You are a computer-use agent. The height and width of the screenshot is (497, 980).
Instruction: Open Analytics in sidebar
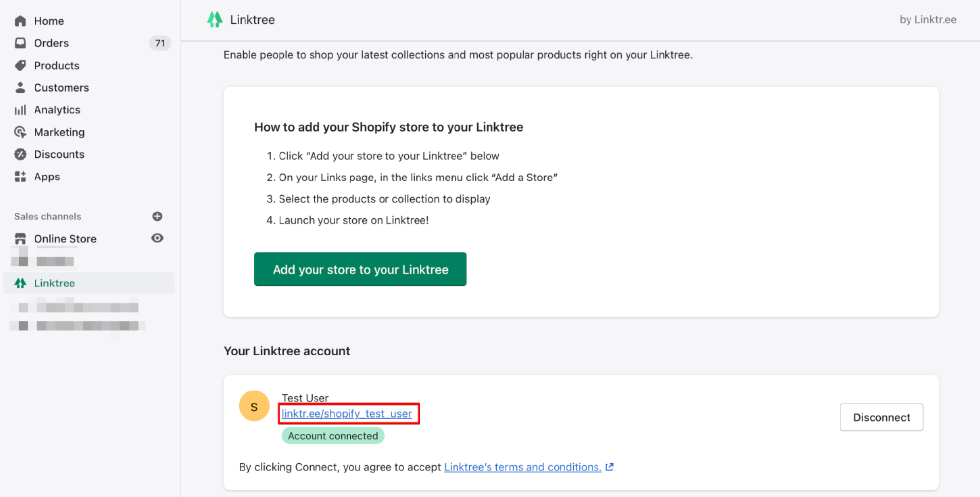pyautogui.click(x=57, y=110)
